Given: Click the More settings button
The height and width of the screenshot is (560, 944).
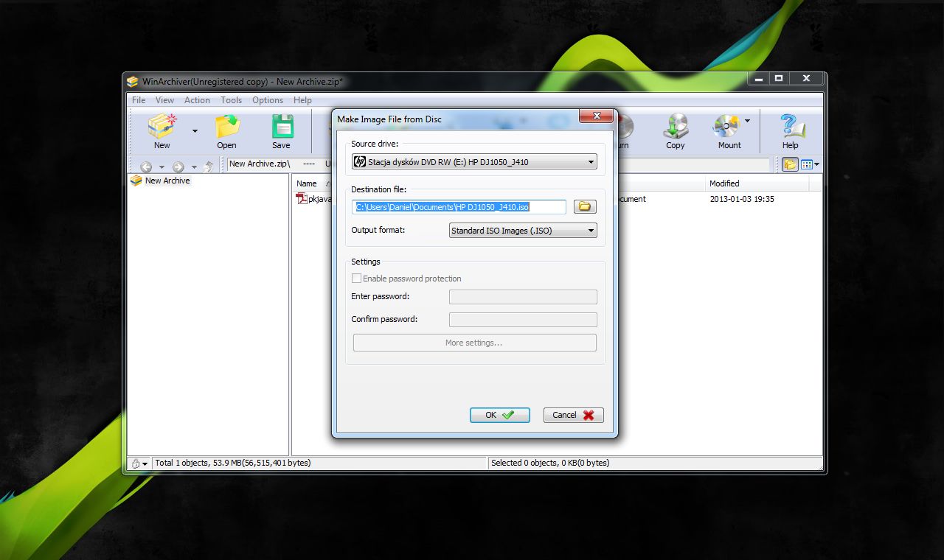Looking at the screenshot, I should (474, 343).
